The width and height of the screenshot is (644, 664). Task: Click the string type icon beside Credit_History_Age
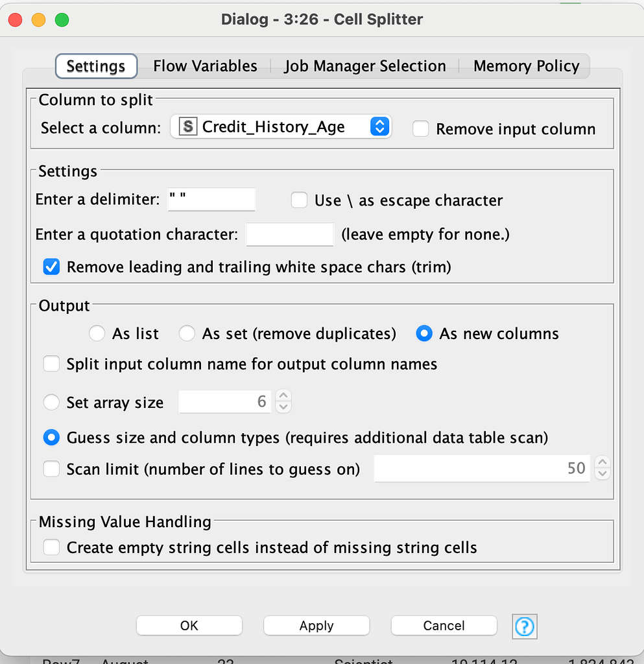tap(187, 126)
